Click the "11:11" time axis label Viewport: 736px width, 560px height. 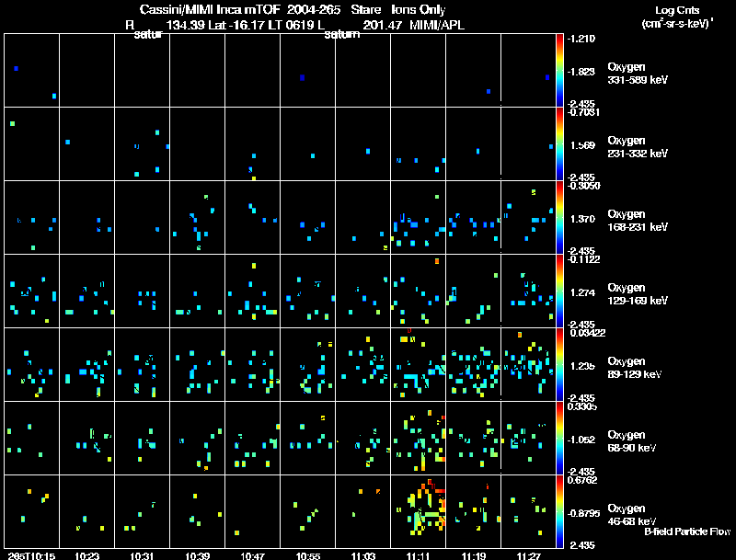(x=418, y=555)
